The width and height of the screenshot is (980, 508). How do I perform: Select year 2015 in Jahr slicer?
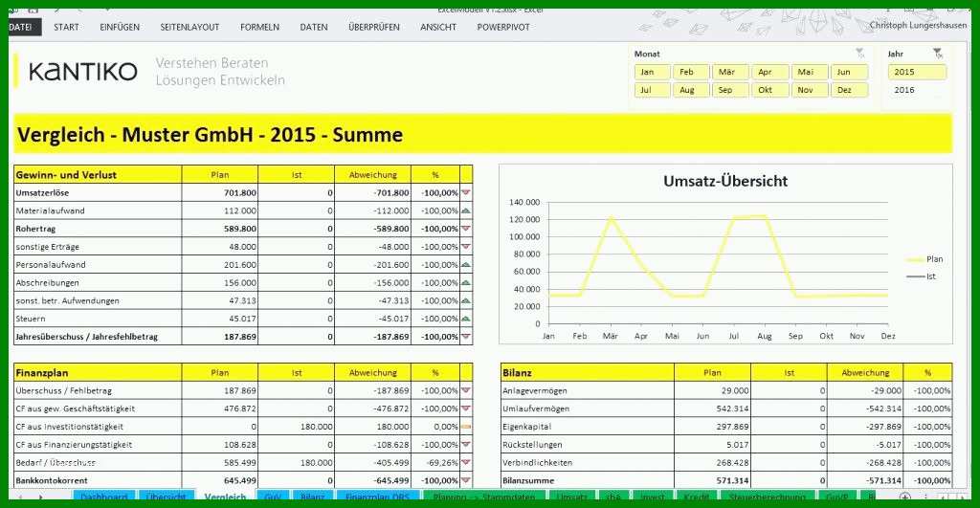click(917, 72)
